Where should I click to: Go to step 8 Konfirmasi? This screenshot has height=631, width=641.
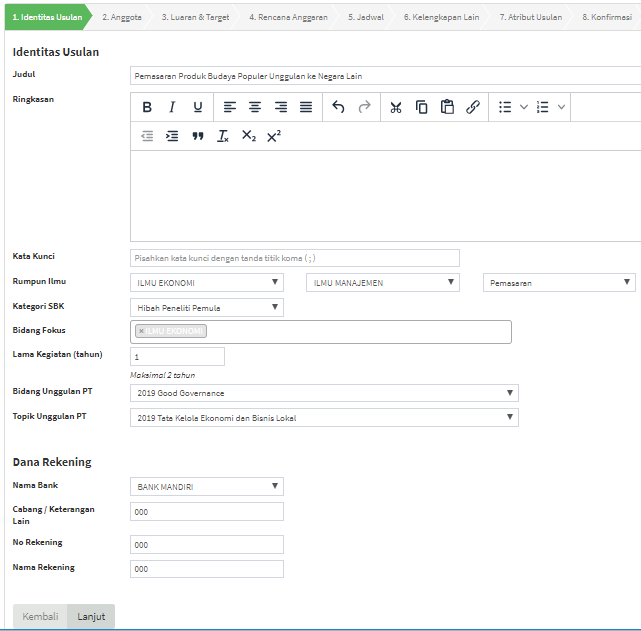coord(607,17)
